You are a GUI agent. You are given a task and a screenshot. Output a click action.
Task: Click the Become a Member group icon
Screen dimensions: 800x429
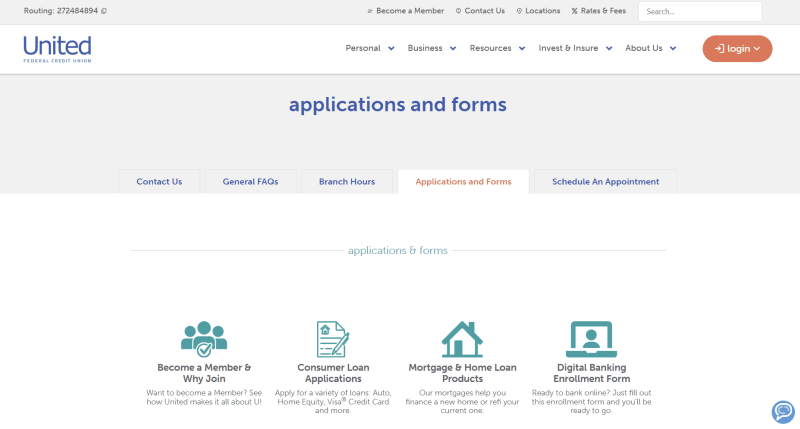[x=204, y=339]
